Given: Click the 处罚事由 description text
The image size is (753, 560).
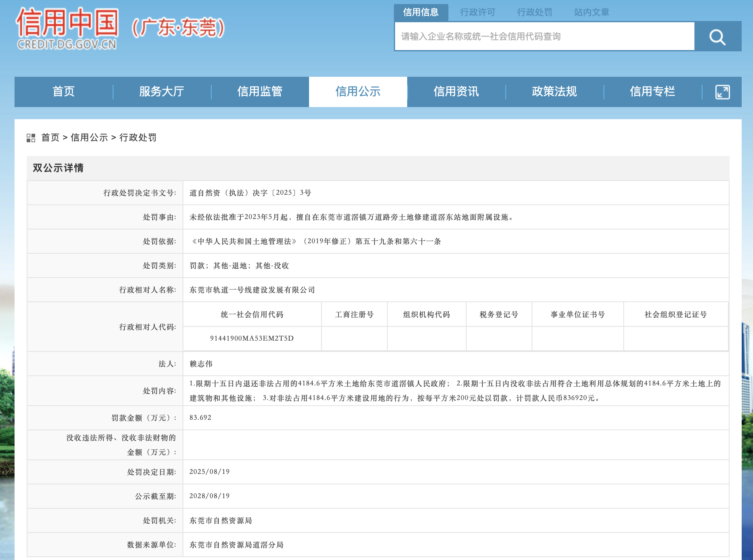Looking at the screenshot, I should pyautogui.click(x=352, y=217).
